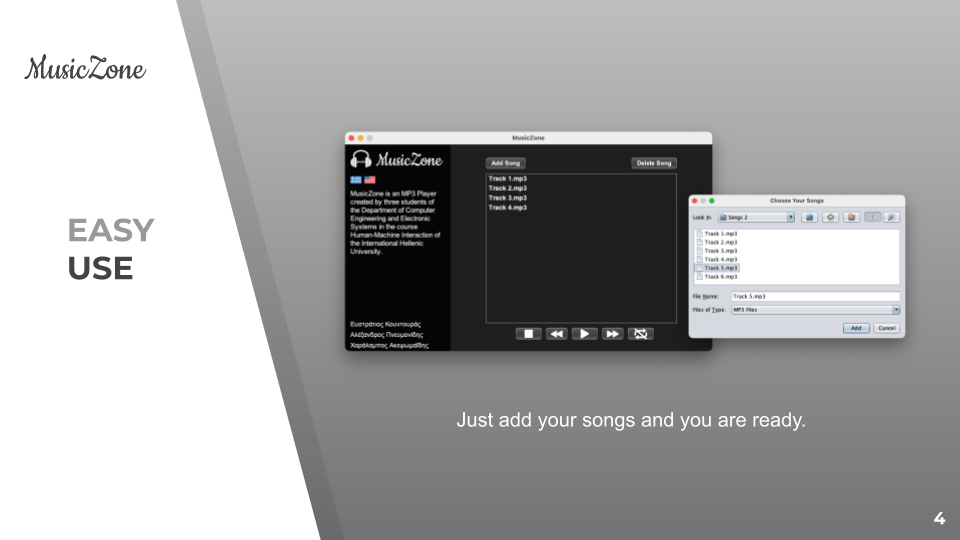Select Track 4.mp3 in the MusicZone playlist
The image size is (960, 540).
(x=508, y=208)
